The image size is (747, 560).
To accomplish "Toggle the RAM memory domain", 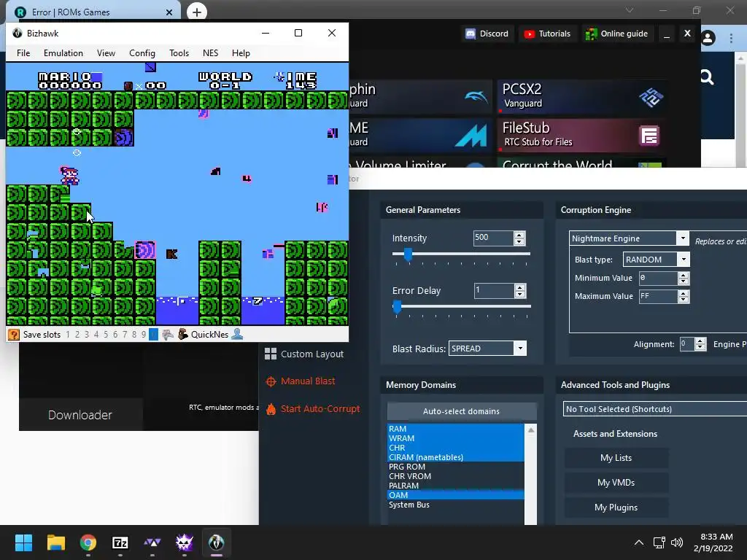I will pyautogui.click(x=456, y=429).
